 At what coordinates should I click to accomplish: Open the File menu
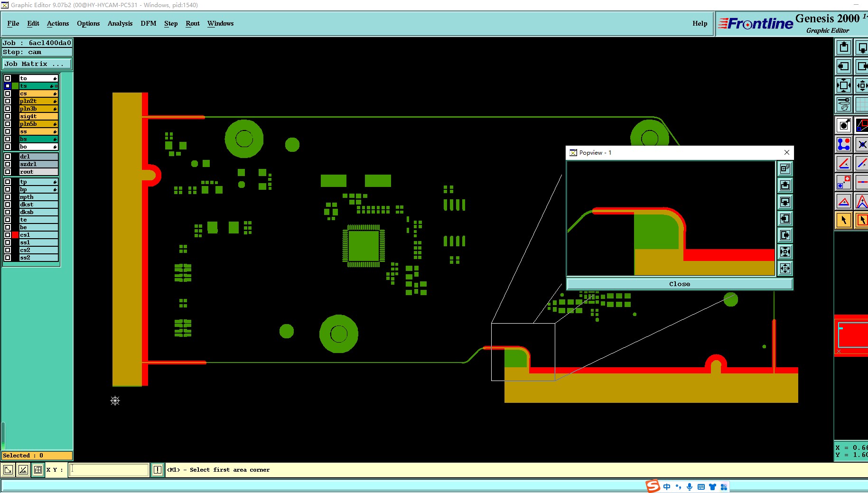[13, 23]
